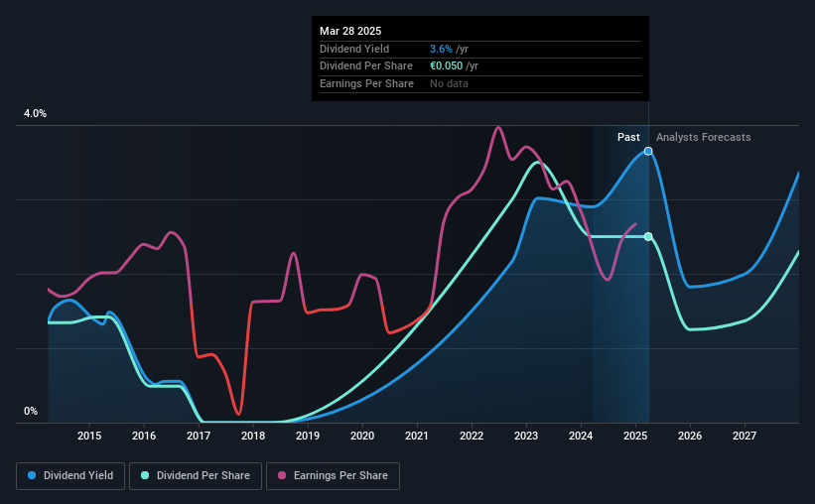
Task: Click the Dividend Per Share row label in tooltip
Action: tap(366, 66)
